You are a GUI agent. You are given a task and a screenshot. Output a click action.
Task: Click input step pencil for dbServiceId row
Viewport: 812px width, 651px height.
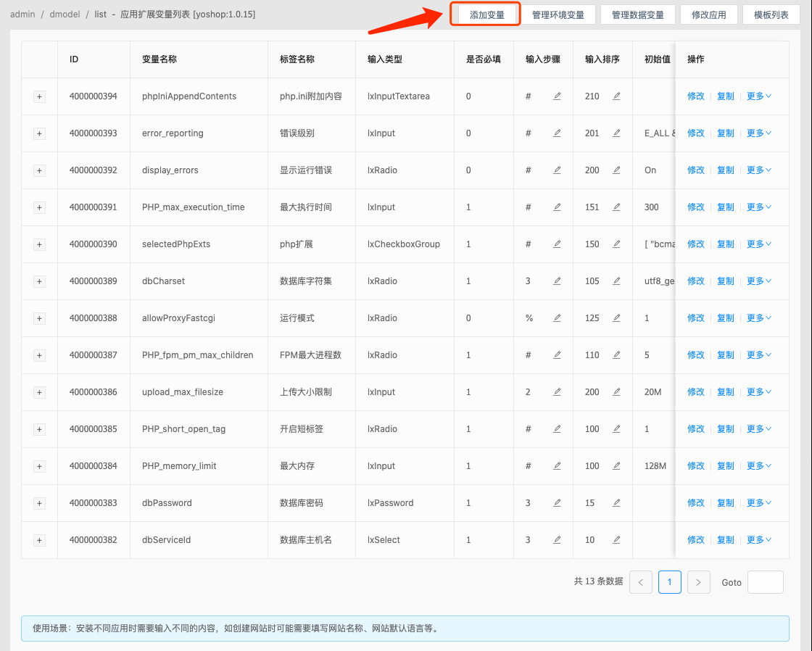(557, 540)
